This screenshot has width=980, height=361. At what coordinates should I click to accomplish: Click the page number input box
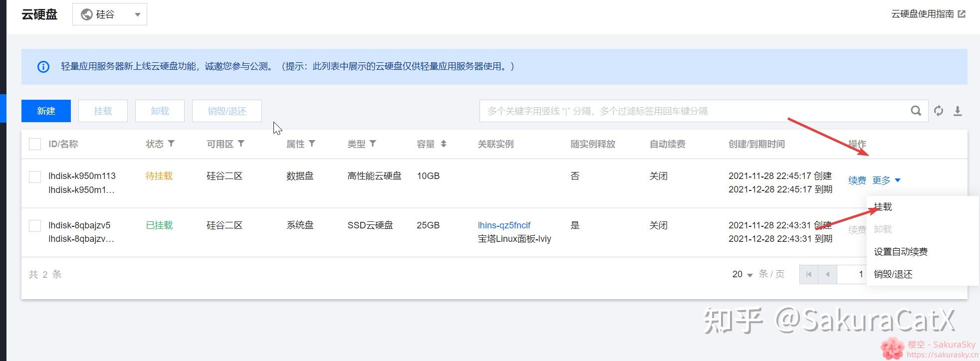click(852, 274)
